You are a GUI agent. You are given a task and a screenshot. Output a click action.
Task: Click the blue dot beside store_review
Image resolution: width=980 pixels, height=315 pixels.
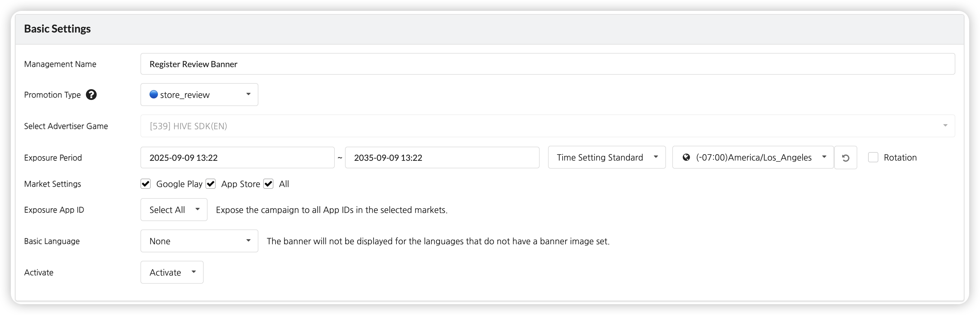click(153, 95)
